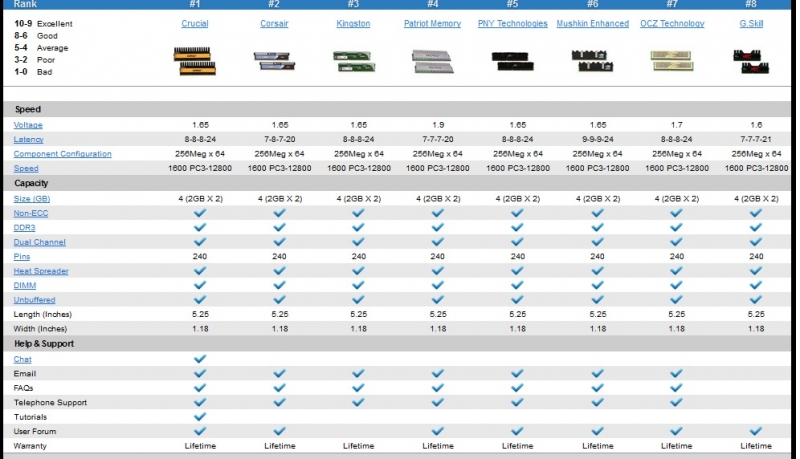Screen dimensions: 800x459
Task: Open the Corsair brand link
Action: 274,23
